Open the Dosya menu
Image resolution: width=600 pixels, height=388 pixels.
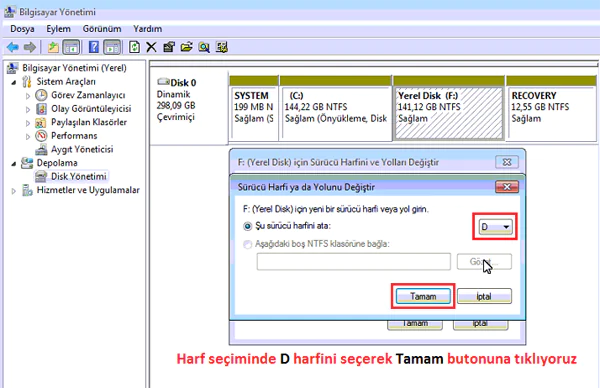(x=22, y=29)
